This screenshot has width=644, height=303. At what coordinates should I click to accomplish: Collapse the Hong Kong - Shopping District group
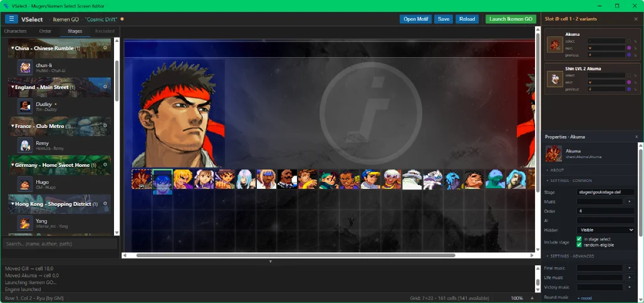13,204
